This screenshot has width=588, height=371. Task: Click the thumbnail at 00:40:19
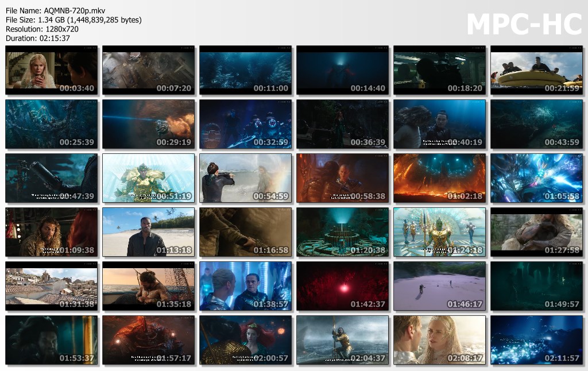click(x=439, y=124)
